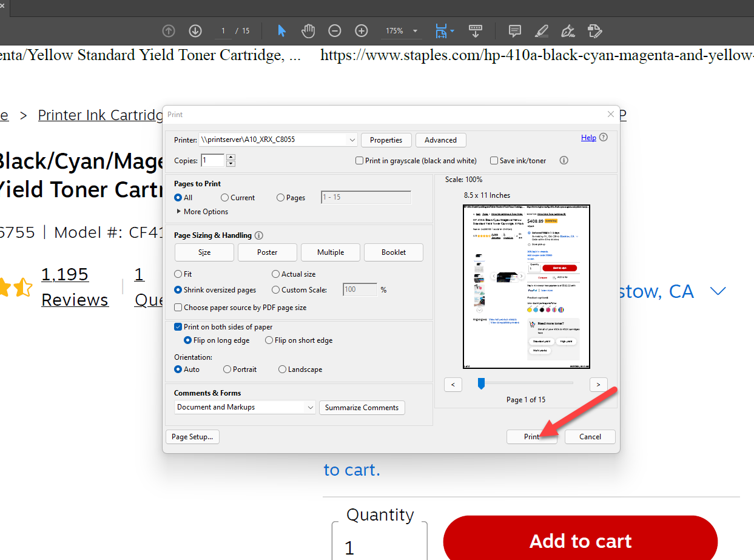Open Page Setup dialog
Screen dimensions: 754x560
click(x=192, y=437)
